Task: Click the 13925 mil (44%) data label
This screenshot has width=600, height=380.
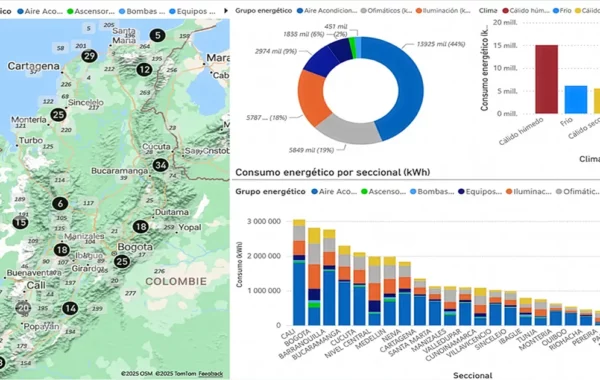Action: [x=441, y=44]
